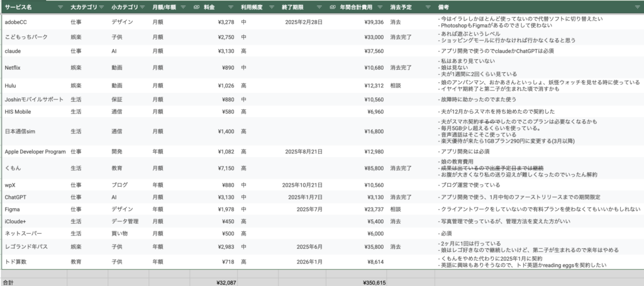644x286 pixels.
Task: Select 消去 status in adobeCC row
Action: 411,22
